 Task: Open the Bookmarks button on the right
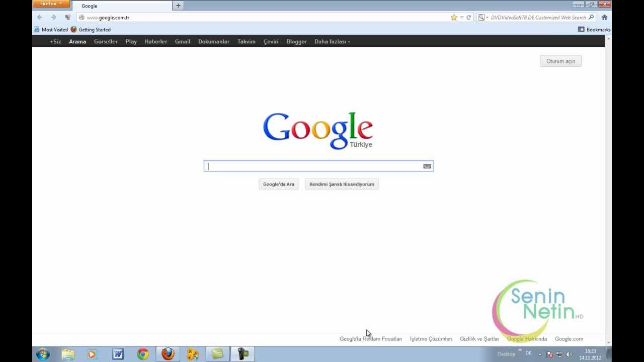pos(594,30)
